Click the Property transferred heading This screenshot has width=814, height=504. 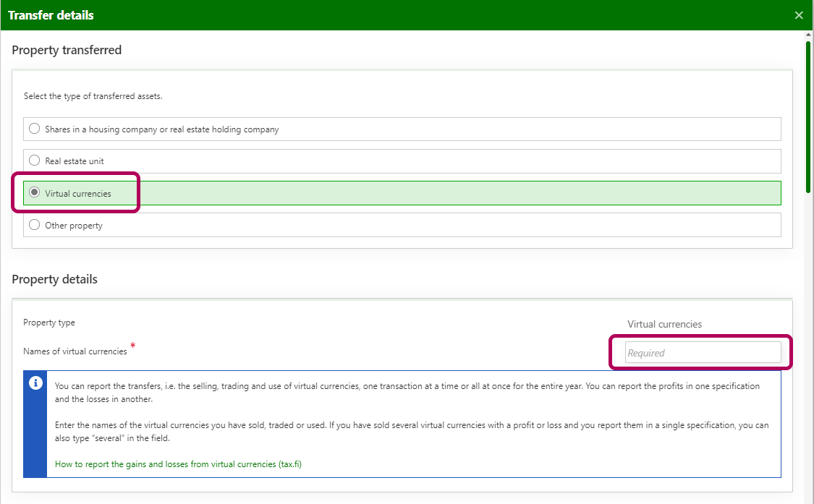[67, 50]
